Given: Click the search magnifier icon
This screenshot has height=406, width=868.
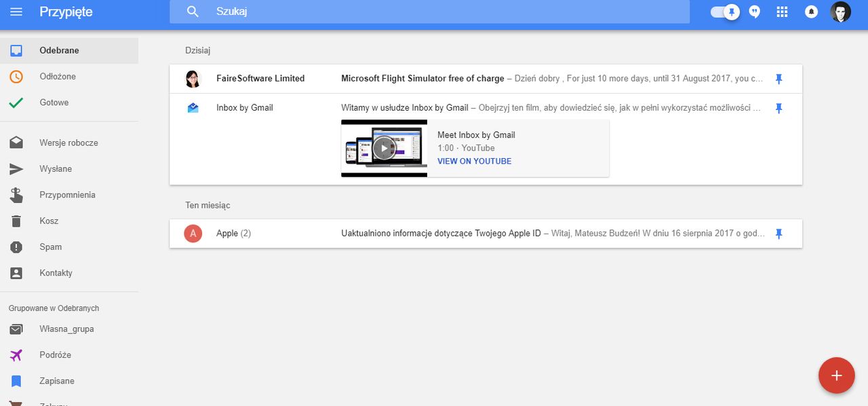Looking at the screenshot, I should [x=193, y=12].
